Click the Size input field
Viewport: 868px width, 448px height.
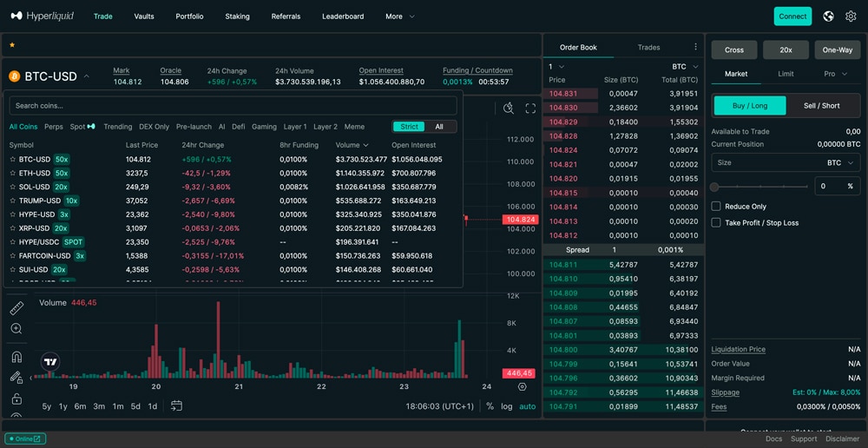tap(786, 163)
